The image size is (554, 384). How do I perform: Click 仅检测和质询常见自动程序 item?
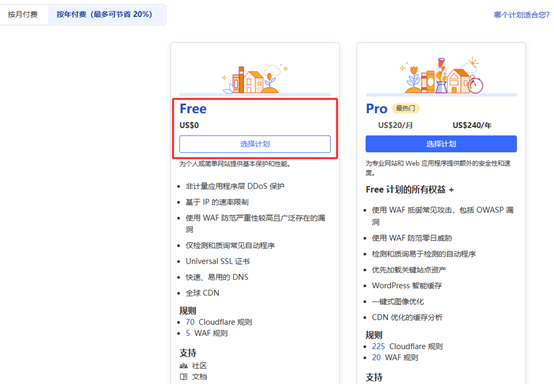(x=230, y=246)
